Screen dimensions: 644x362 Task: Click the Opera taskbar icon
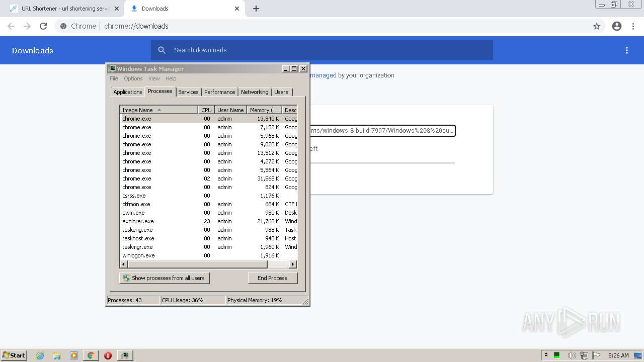pos(108,355)
